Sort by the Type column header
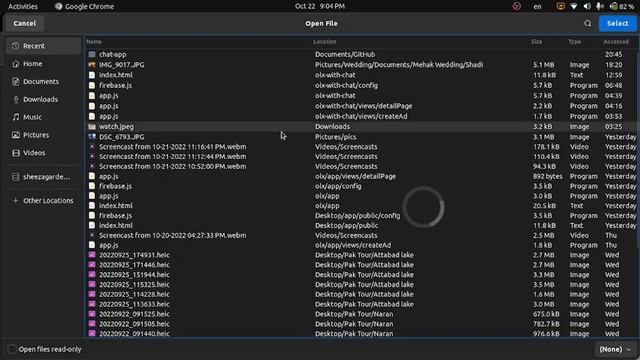Viewport: 640px width, 360px height. coord(574,42)
